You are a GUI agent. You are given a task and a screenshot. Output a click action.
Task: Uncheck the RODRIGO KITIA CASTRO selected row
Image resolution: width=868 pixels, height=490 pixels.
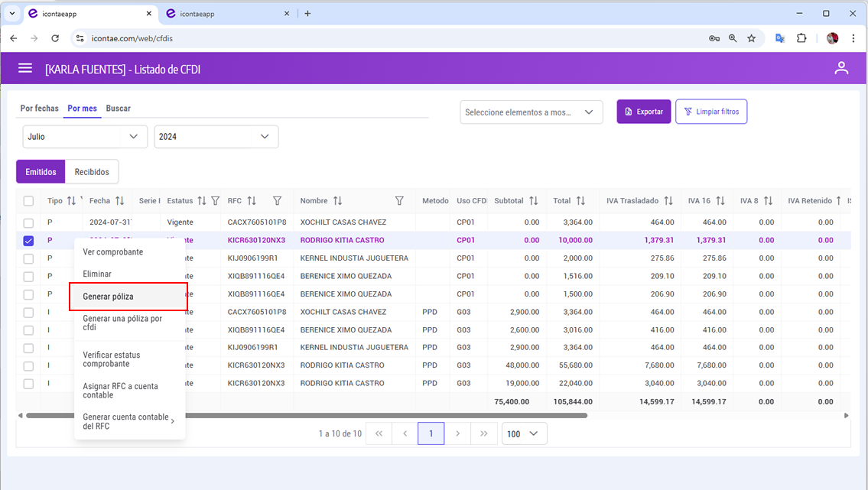click(28, 240)
